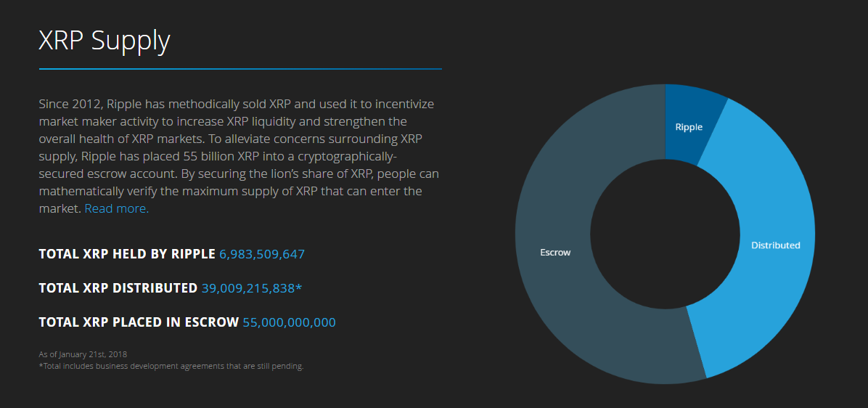Viewport: 868px width, 408px height.
Task: Click the white Distributed text label in chart
Action: [775, 245]
